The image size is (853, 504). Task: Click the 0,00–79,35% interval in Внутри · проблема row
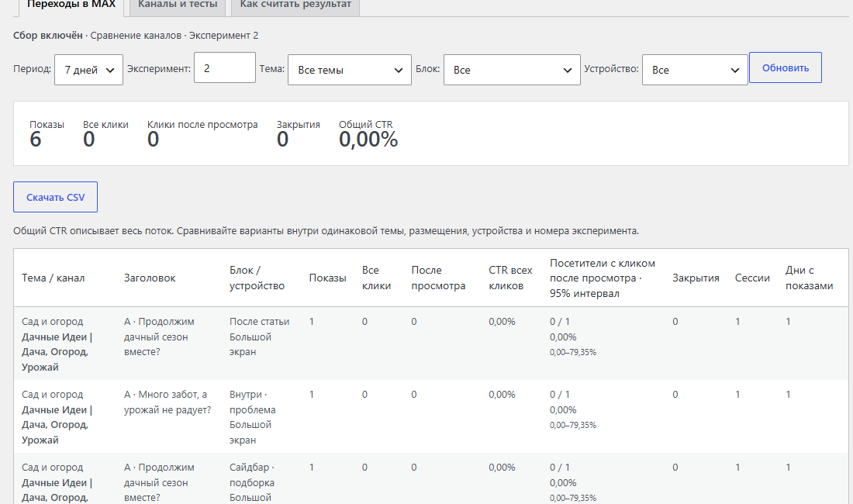point(573,425)
